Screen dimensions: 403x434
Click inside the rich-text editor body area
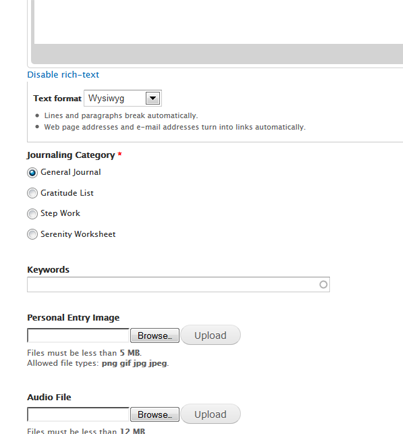pos(218,22)
